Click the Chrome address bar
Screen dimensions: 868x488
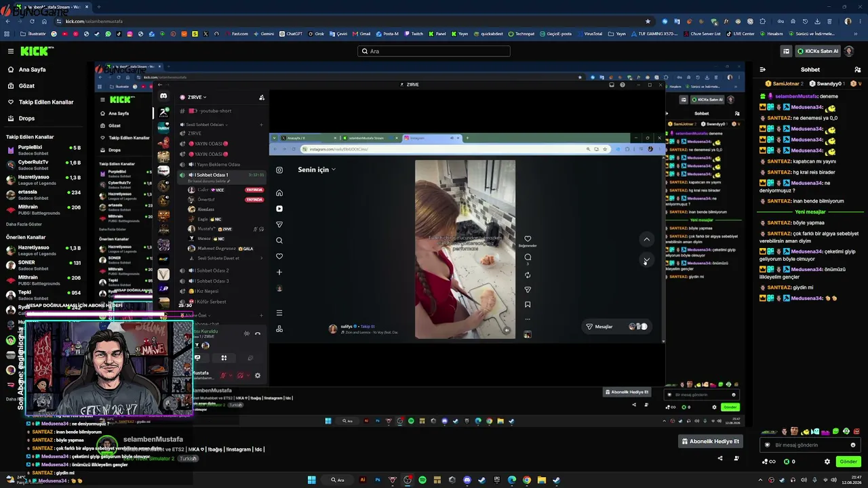[x=353, y=21]
